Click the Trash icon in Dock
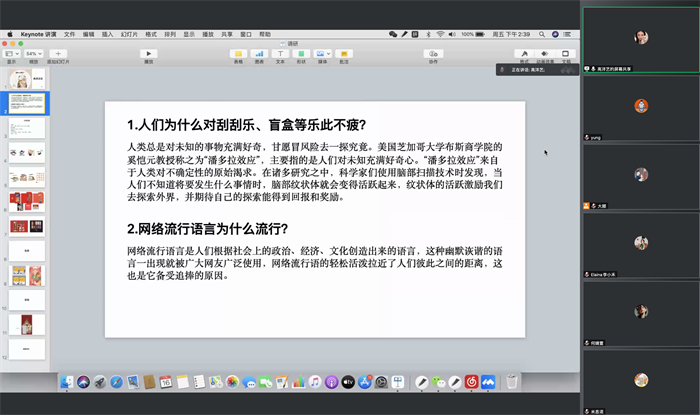The height and width of the screenshot is (415, 700). click(x=511, y=382)
